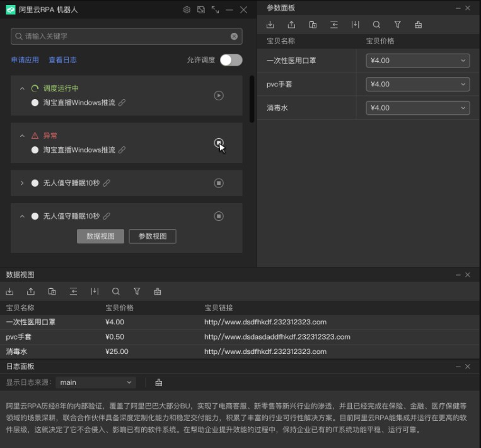Click the 参数视图 button

[153, 236]
